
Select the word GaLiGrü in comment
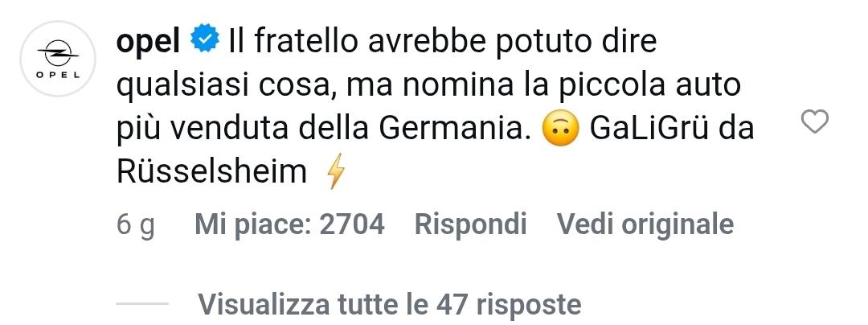[x=646, y=128]
